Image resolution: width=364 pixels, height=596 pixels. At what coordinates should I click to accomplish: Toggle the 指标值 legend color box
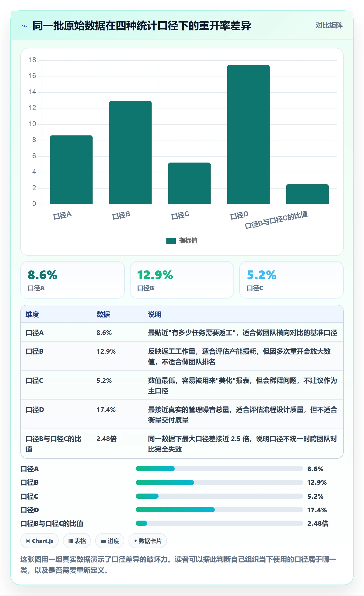pyautogui.click(x=171, y=241)
